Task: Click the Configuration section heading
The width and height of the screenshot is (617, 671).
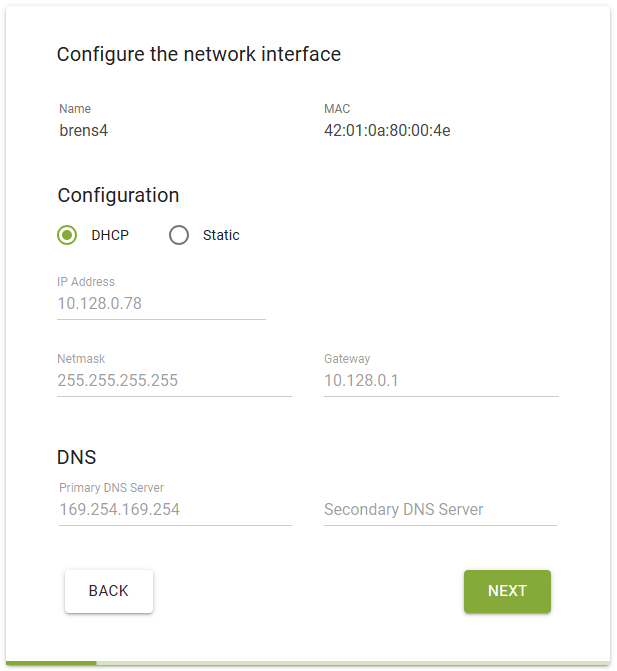Action: coord(118,195)
